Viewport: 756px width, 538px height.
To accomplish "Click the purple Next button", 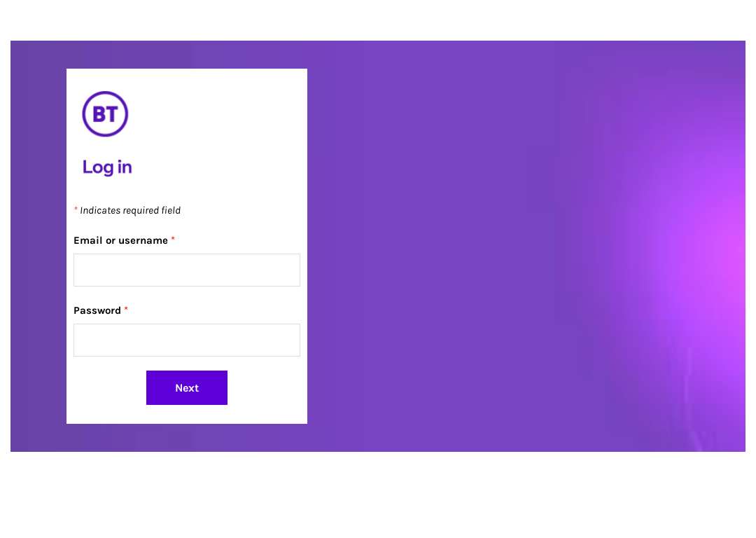I will click(x=187, y=388).
